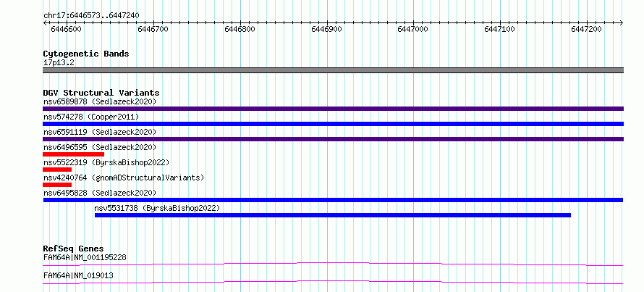Open variant nsv6589878 (Sedlazeck2020) label
Screen dimensions: 644x292
coord(100,101)
